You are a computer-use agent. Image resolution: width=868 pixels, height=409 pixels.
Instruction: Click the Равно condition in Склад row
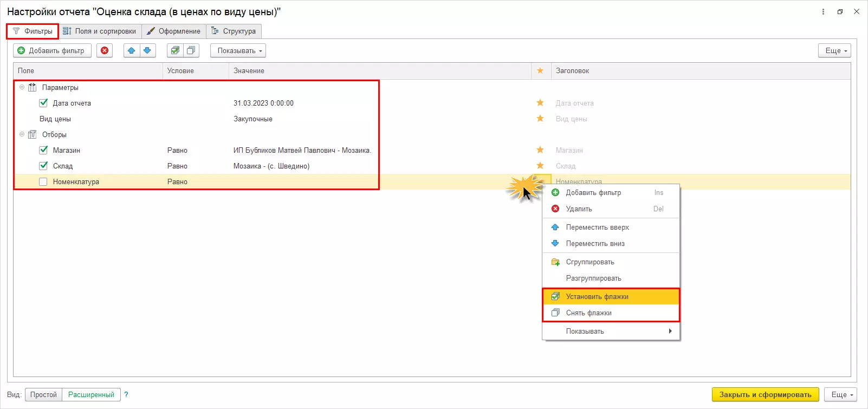pos(177,166)
